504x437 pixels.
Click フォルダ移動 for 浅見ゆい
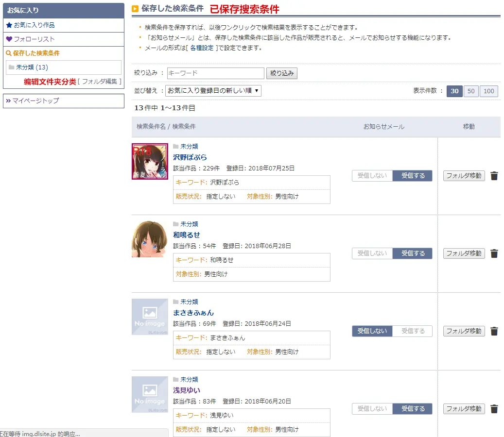(x=464, y=409)
